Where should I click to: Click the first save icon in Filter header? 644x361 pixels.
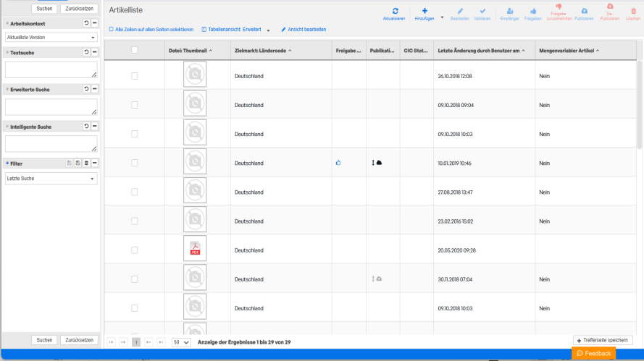pos(69,163)
